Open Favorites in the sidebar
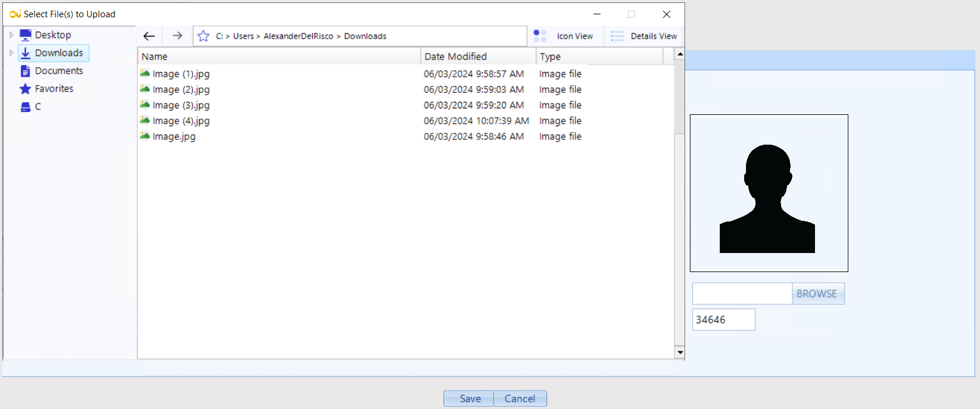980x409 pixels. click(x=54, y=89)
